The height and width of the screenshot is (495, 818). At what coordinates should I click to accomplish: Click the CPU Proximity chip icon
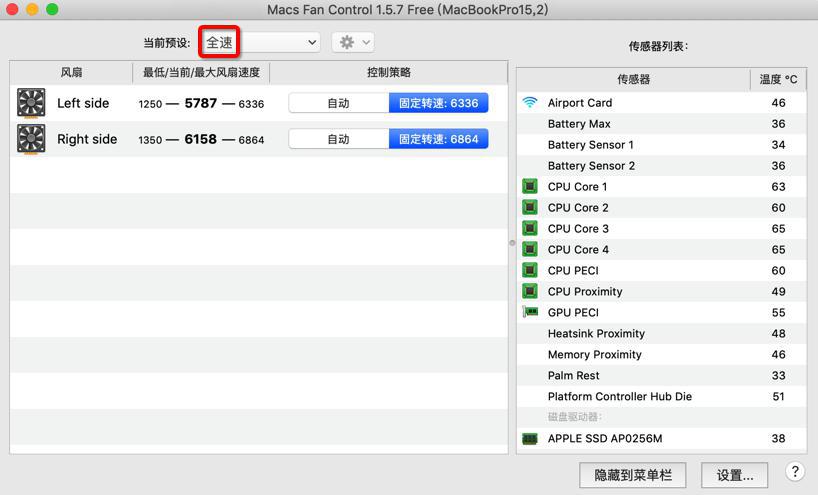click(x=530, y=291)
